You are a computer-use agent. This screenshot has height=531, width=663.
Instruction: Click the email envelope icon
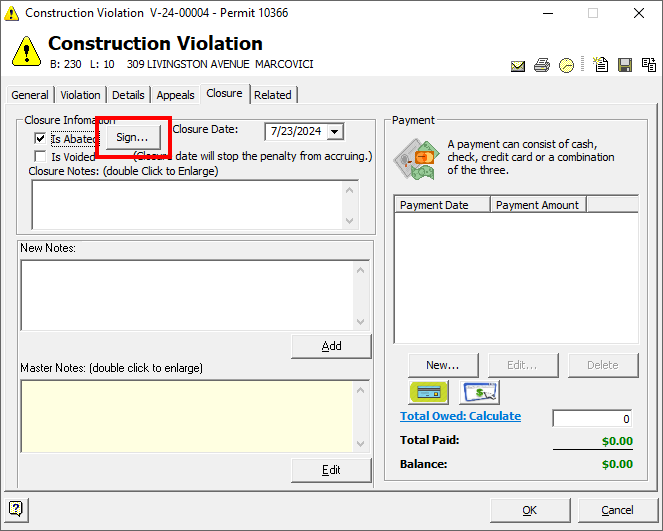tap(518, 66)
